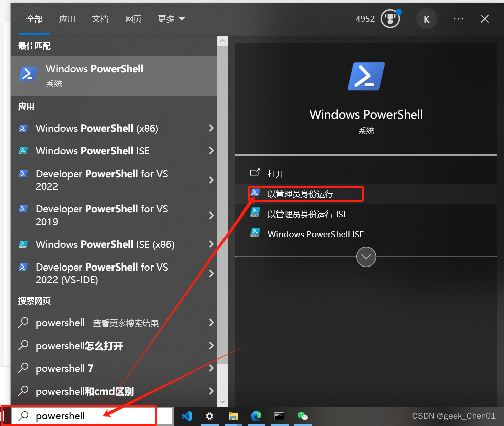Expand powershell 查看更多搜索结果 arrow
Viewport: 504px width, 426px height.
coord(211,322)
